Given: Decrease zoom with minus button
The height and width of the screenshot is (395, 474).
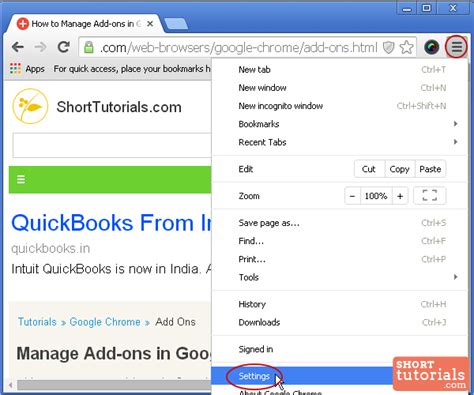Looking at the screenshot, I should (x=352, y=196).
